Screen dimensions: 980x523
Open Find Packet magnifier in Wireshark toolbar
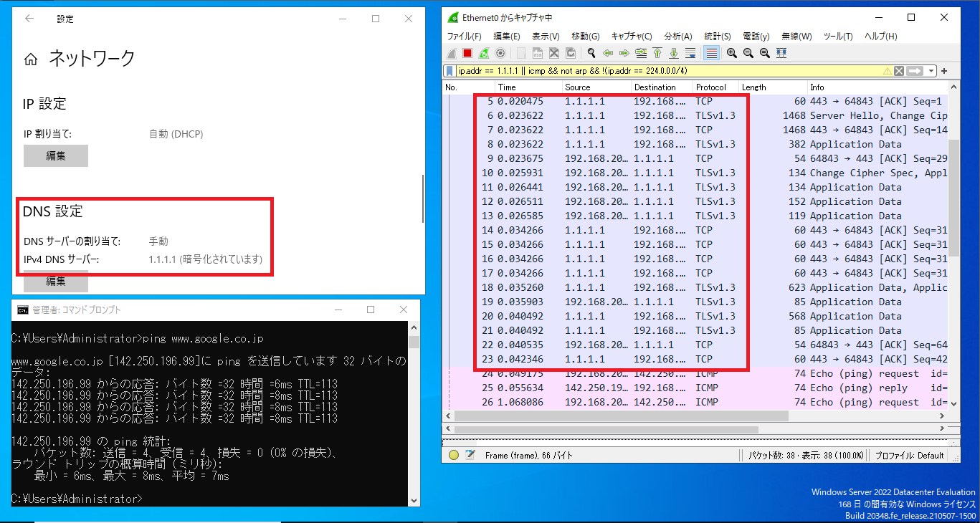[591, 53]
